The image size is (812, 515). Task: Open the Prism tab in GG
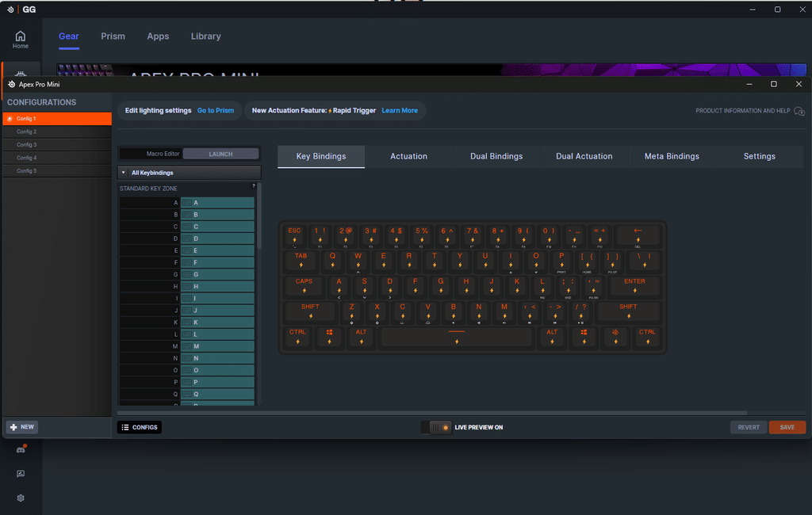click(x=113, y=36)
